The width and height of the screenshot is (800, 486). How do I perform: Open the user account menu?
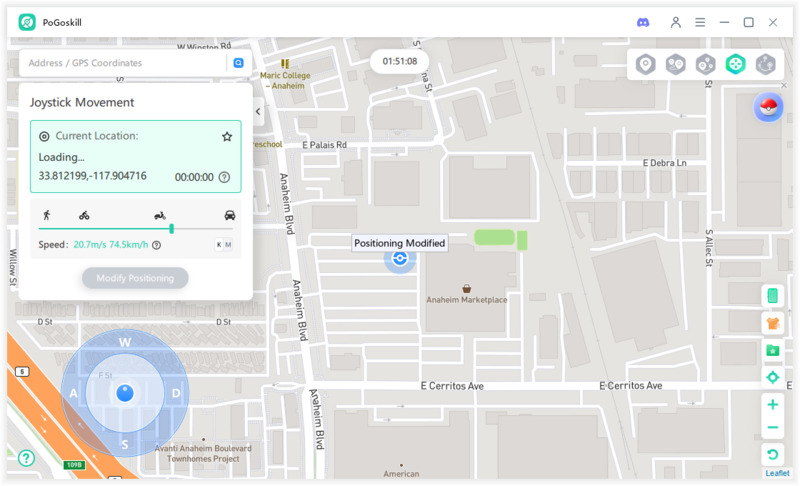(676, 22)
